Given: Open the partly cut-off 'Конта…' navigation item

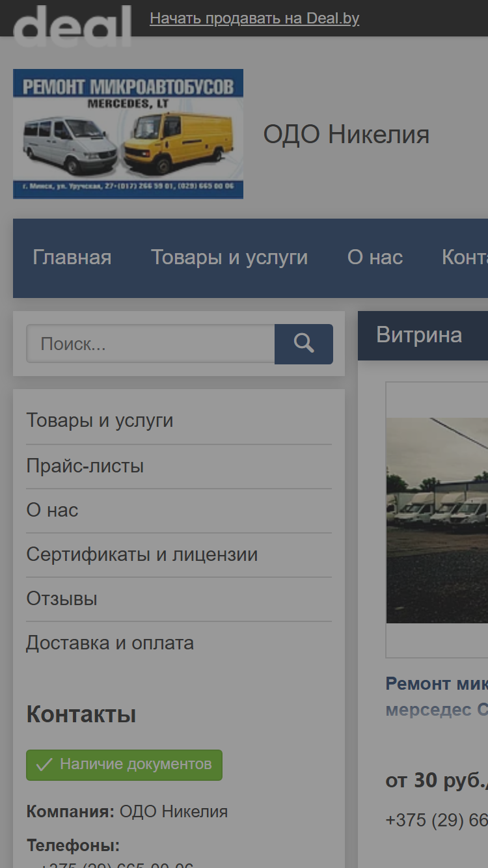Looking at the screenshot, I should pyautogui.click(x=465, y=258).
